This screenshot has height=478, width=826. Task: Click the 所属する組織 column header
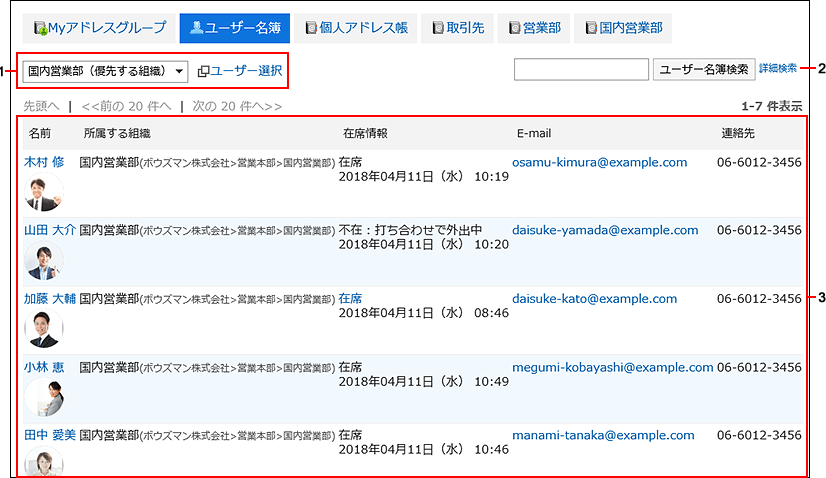click(x=117, y=133)
